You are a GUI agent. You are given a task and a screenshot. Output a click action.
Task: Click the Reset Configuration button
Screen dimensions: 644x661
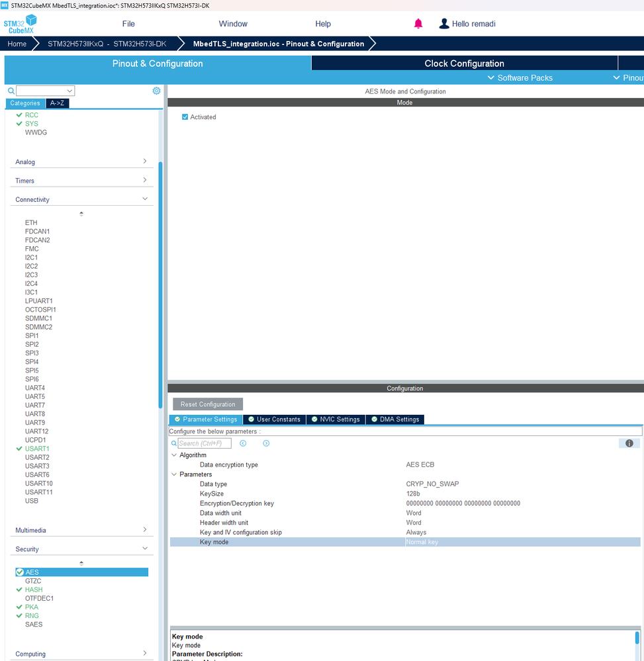pos(208,404)
